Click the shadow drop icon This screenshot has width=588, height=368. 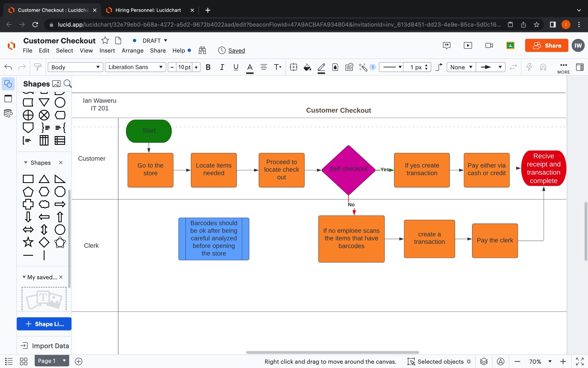pos(335,67)
